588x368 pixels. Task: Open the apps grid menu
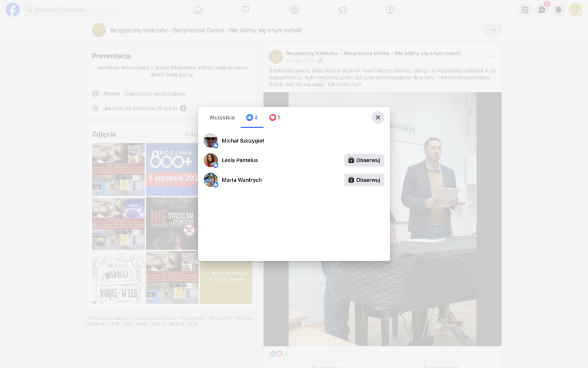pos(525,10)
